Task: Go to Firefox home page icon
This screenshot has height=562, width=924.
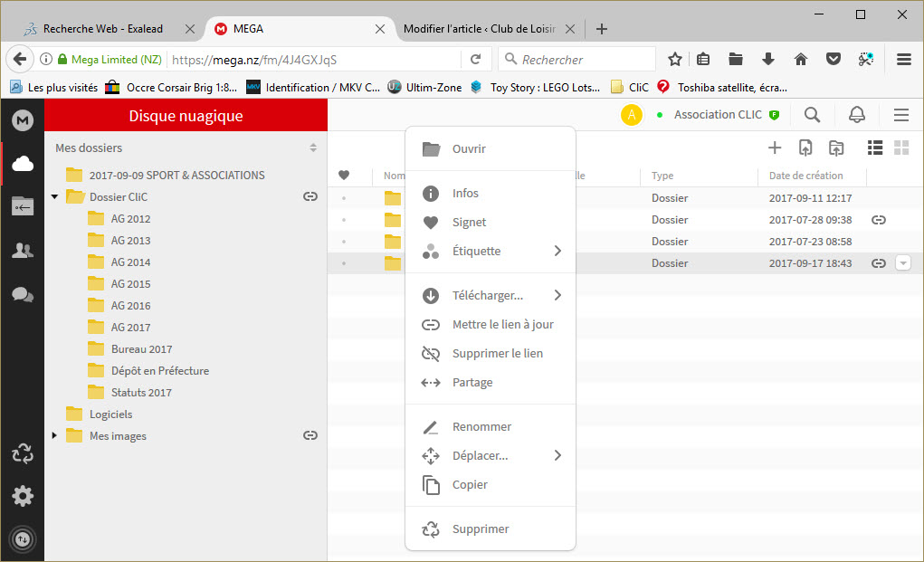Action: [800, 59]
